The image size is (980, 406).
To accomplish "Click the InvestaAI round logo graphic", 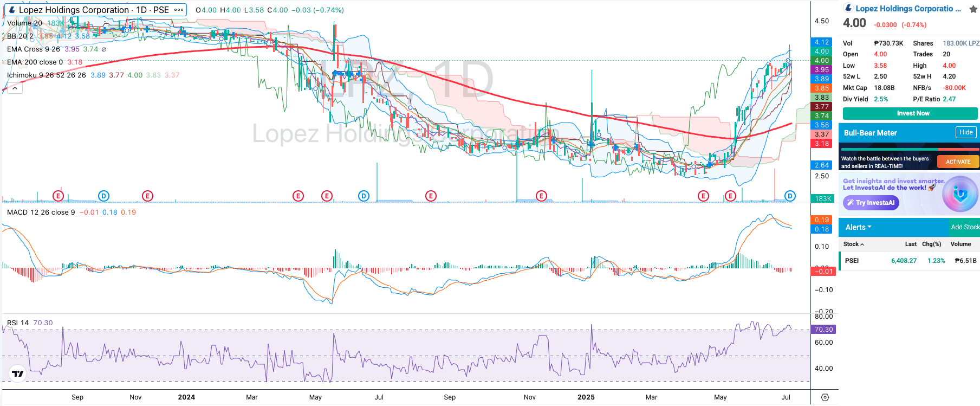I will click(959, 194).
